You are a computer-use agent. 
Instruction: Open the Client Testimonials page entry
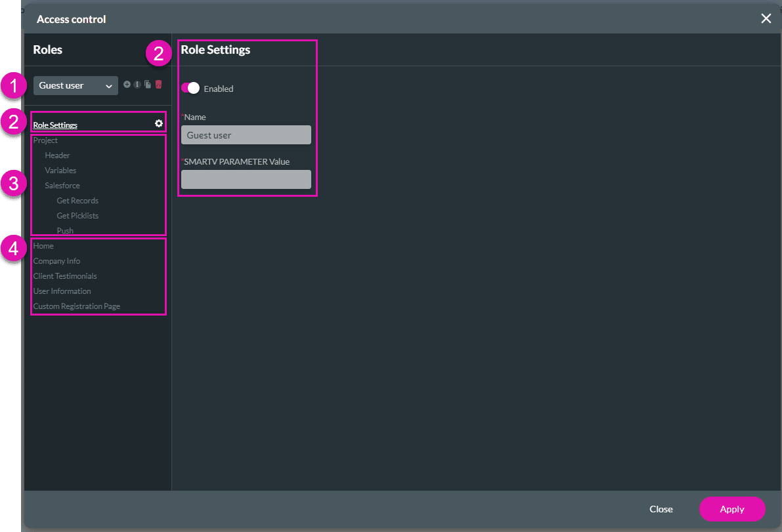tap(64, 276)
